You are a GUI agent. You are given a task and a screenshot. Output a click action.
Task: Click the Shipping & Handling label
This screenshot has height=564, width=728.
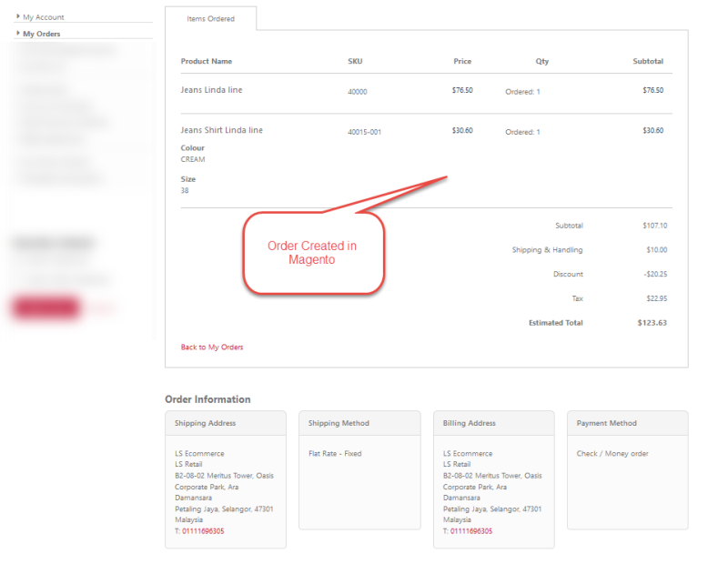[x=548, y=250]
